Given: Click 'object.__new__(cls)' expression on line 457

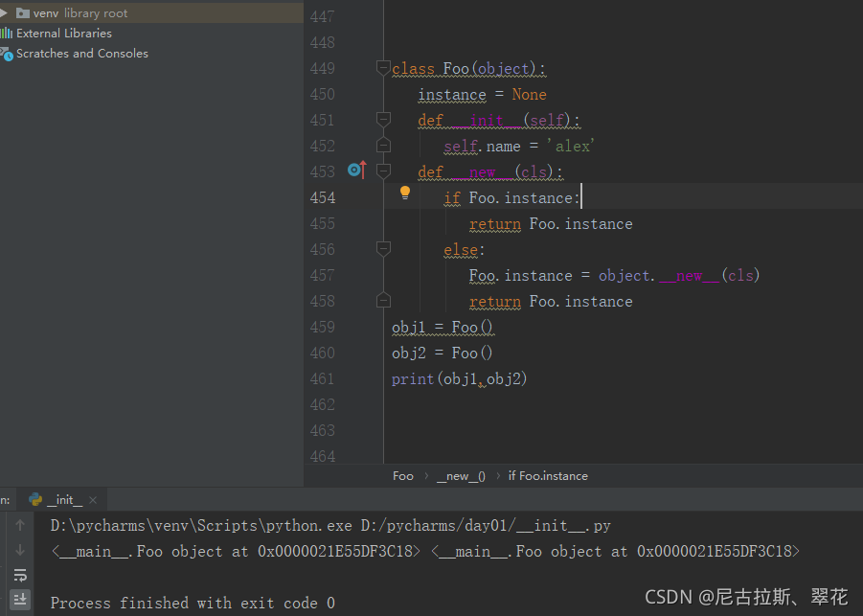Looking at the screenshot, I should [679, 275].
